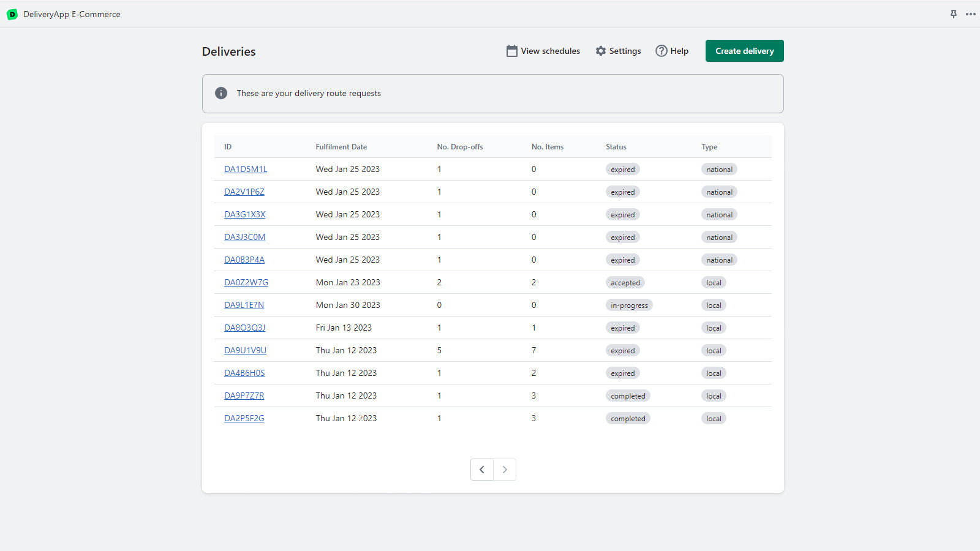
Task: Open delivery DA8O3Q3J
Action: pos(244,328)
